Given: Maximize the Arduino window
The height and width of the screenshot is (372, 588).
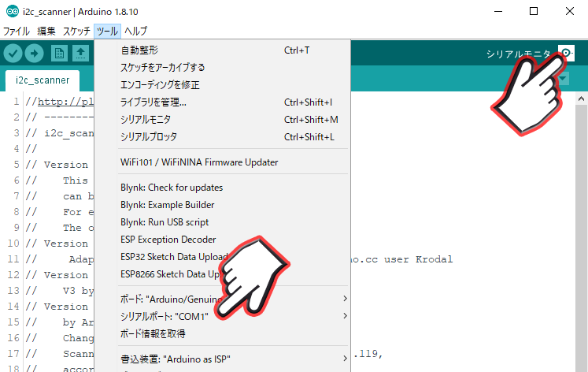Looking at the screenshot, I should click(x=534, y=11).
